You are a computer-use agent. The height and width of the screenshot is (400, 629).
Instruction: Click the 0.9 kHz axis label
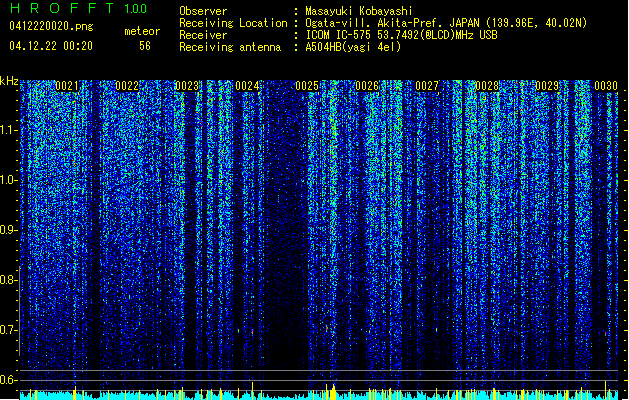click(8, 230)
